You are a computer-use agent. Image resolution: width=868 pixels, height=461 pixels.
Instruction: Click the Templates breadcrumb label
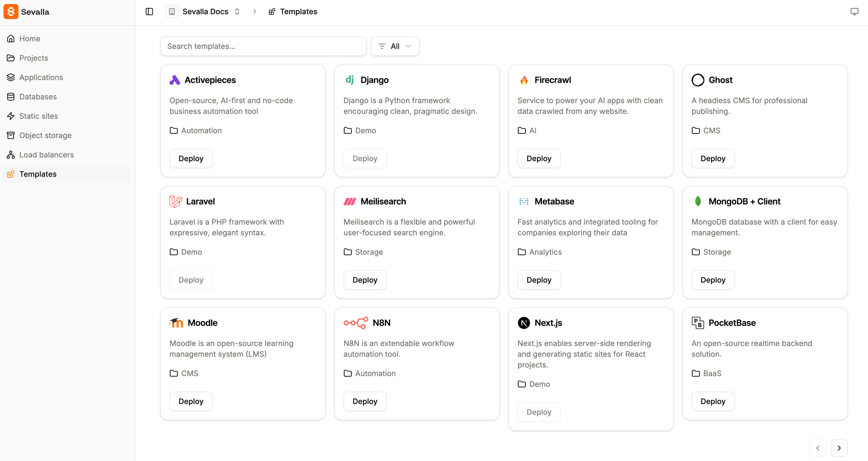coord(299,12)
